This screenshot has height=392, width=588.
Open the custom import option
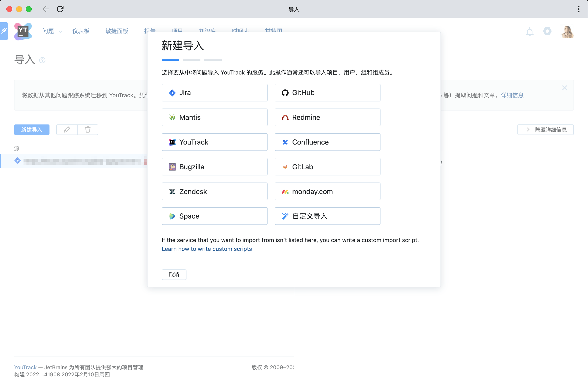click(x=327, y=216)
